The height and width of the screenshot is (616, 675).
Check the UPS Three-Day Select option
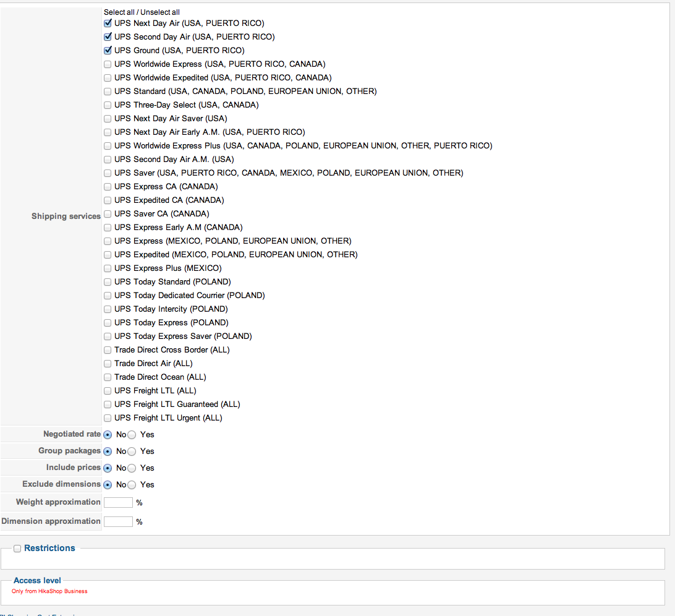tap(108, 105)
